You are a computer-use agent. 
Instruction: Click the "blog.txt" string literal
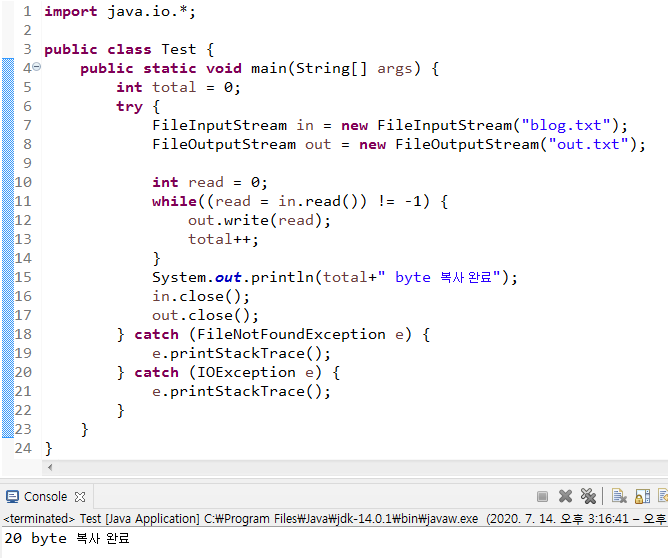[566, 125]
